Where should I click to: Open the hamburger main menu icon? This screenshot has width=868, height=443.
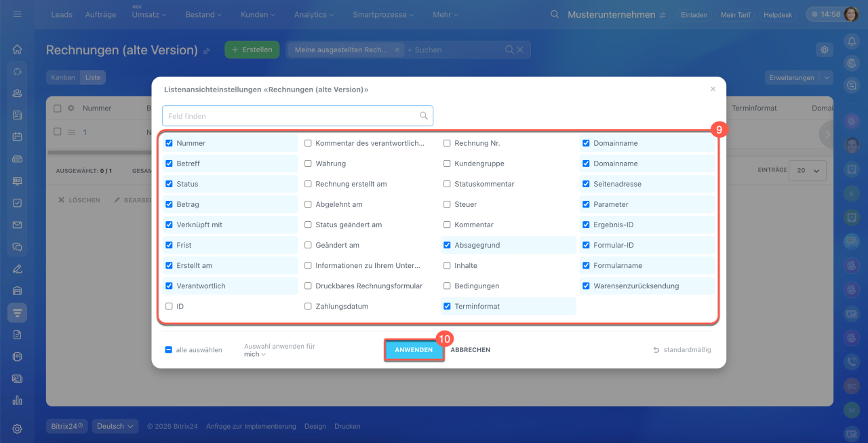coord(17,14)
